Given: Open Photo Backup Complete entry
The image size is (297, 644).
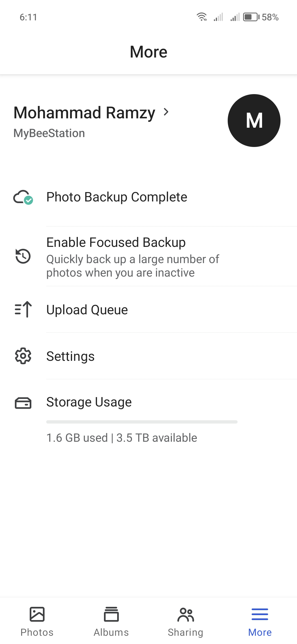Looking at the screenshot, I should 117,197.
